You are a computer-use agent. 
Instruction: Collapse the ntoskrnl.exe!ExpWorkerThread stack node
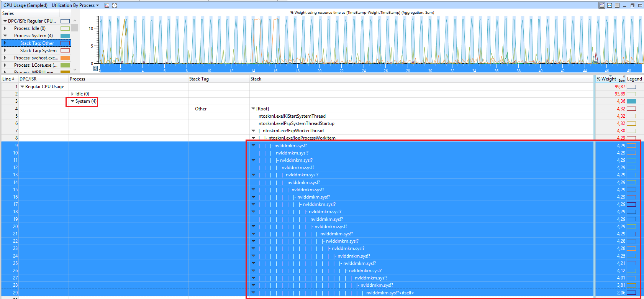click(x=253, y=131)
